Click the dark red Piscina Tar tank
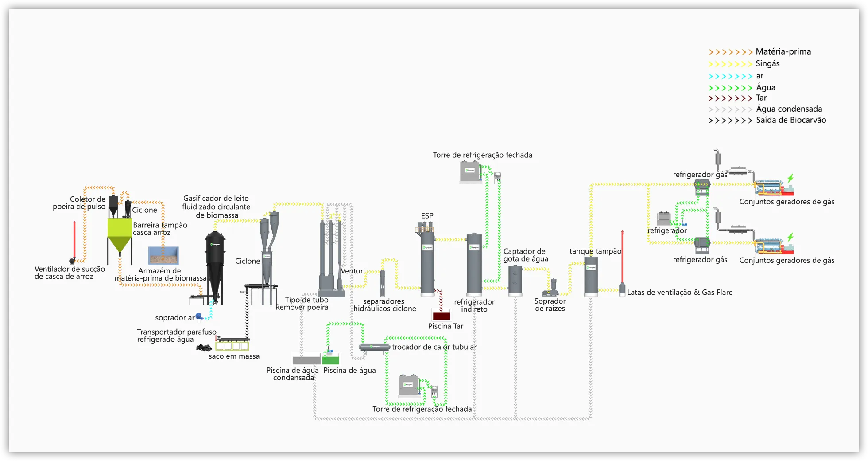This screenshot has width=868, height=461. (x=441, y=316)
